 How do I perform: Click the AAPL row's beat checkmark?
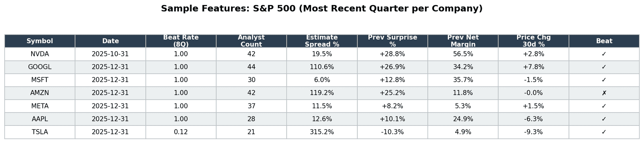(x=604, y=119)
